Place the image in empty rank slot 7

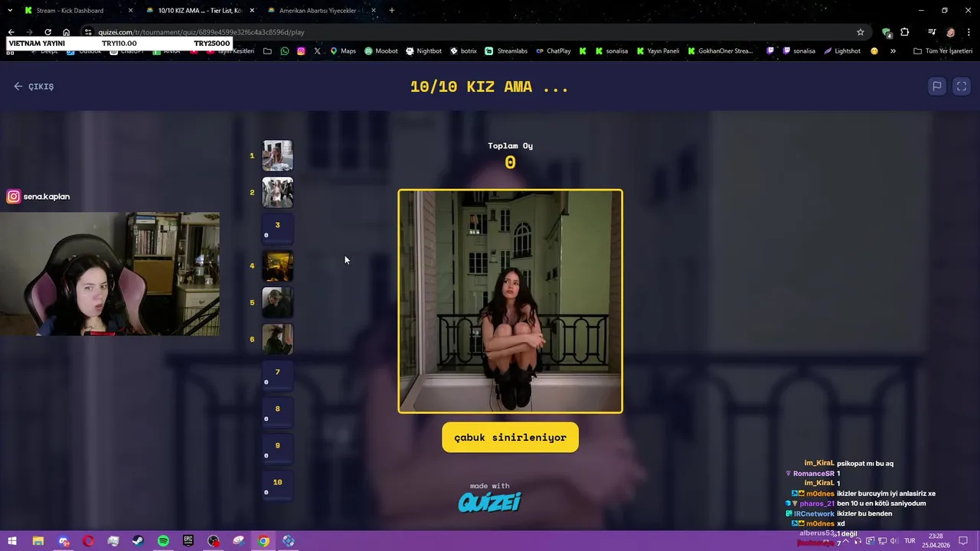pyautogui.click(x=278, y=376)
